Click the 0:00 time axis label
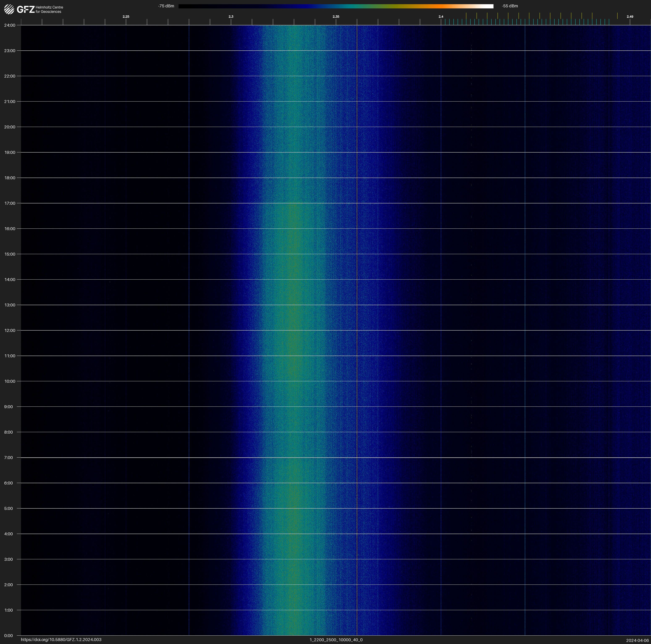Image resolution: width=651 pixels, height=644 pixels. point(8,636)
